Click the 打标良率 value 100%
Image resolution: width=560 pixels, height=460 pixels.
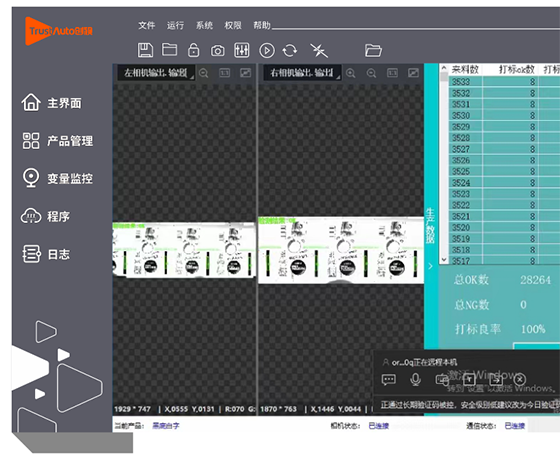tap(533, 329)
